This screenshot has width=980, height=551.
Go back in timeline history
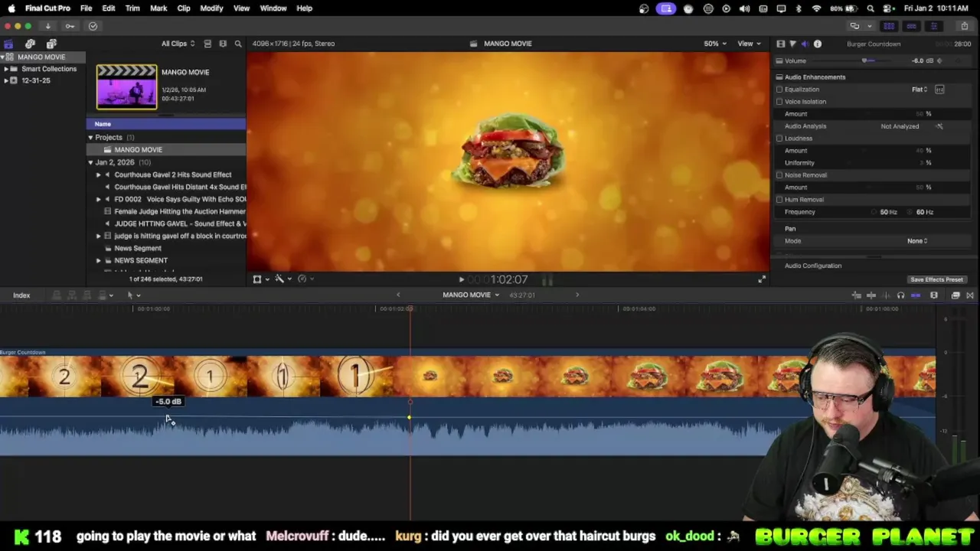pos(397,295)
